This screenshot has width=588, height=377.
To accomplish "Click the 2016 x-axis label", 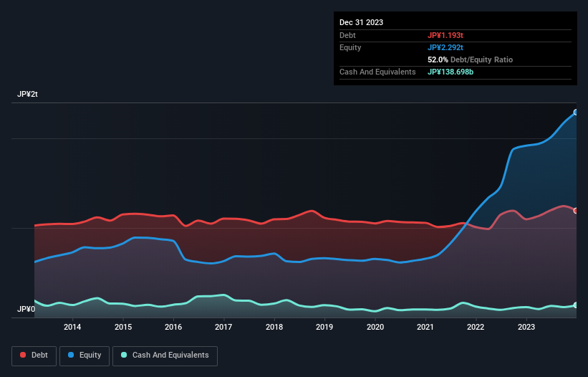I will coord(173,327).
